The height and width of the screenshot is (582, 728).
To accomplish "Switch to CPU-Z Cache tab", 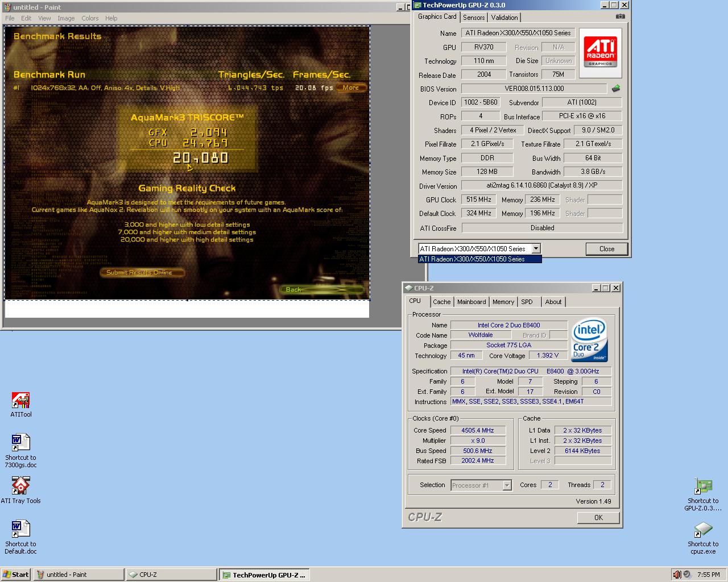I will click(441, 302).
